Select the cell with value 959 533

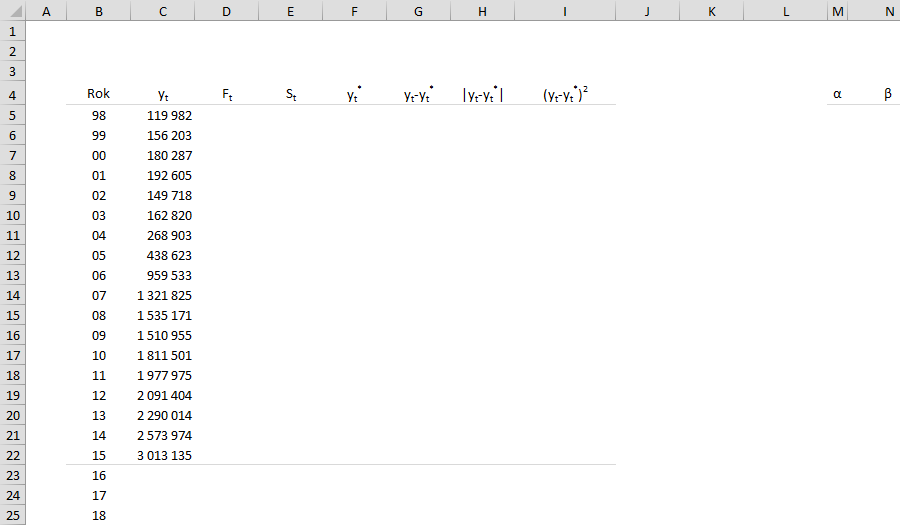coord(162,275)
